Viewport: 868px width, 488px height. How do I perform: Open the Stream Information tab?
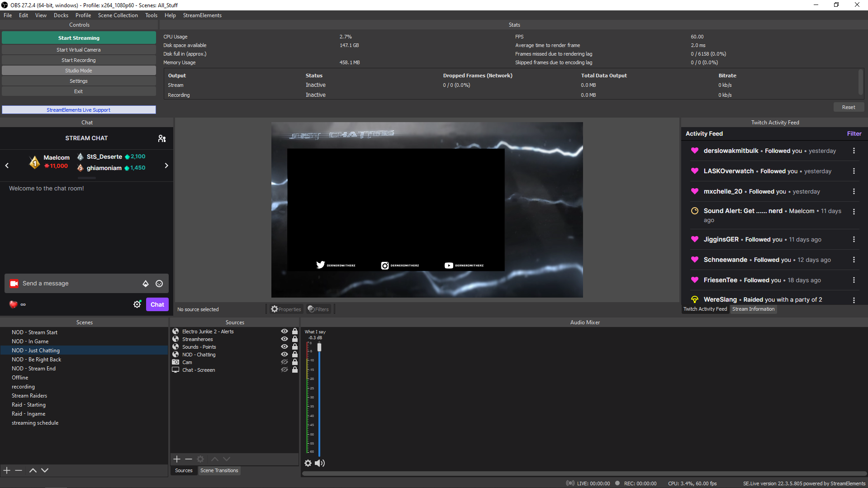pyautogui.click(x=753, y=309)
